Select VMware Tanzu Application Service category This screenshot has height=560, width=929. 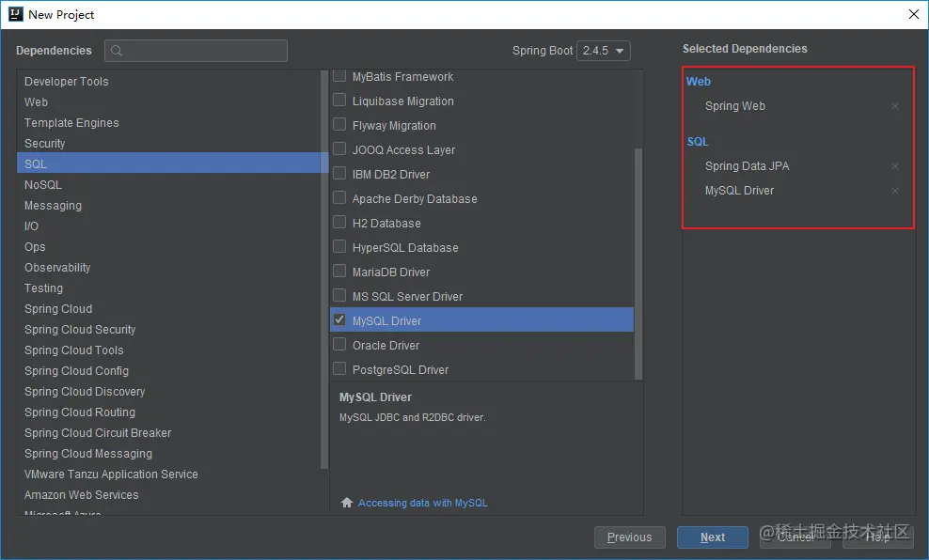[169, 474]
